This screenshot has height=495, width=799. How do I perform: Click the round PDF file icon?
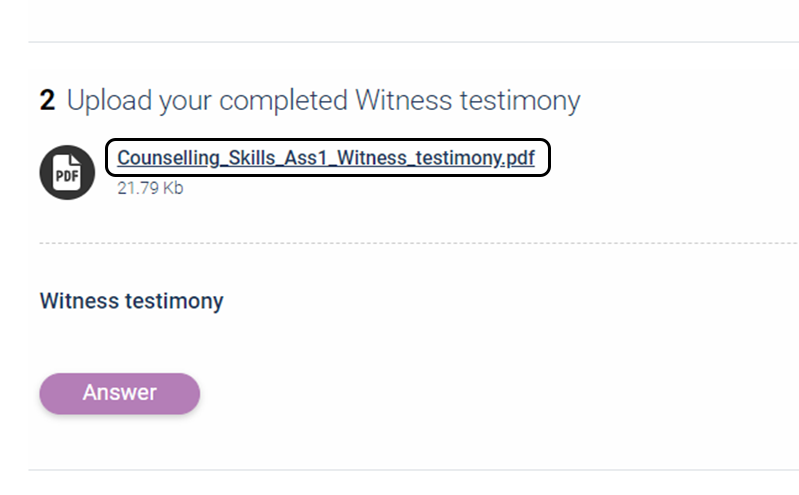67,172
